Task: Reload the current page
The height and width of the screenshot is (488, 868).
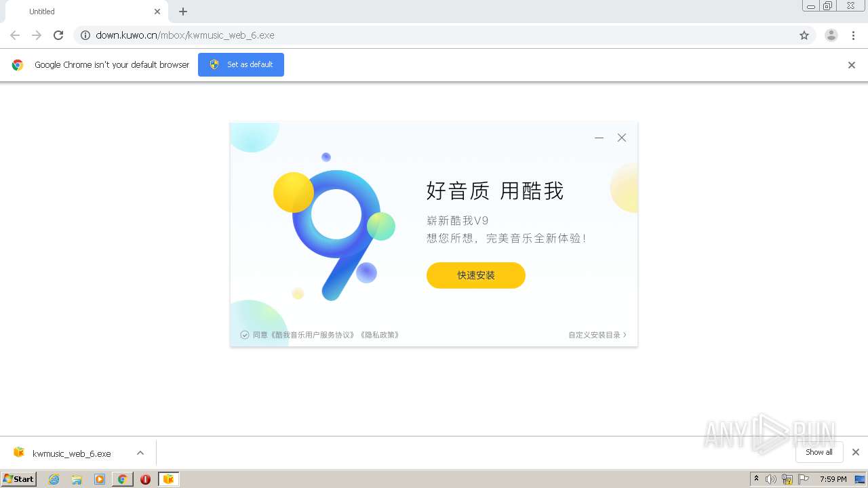Action: pyautogui.click(x=58, y=35)
